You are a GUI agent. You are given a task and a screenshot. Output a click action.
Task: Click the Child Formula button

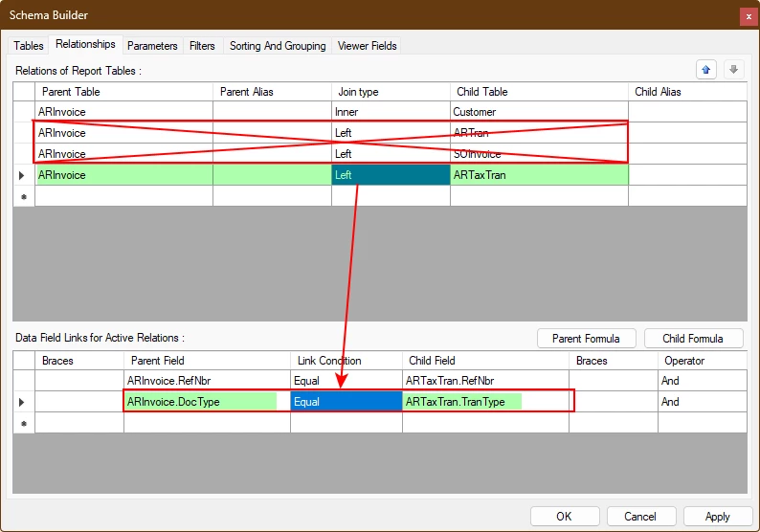click(693, 338)
